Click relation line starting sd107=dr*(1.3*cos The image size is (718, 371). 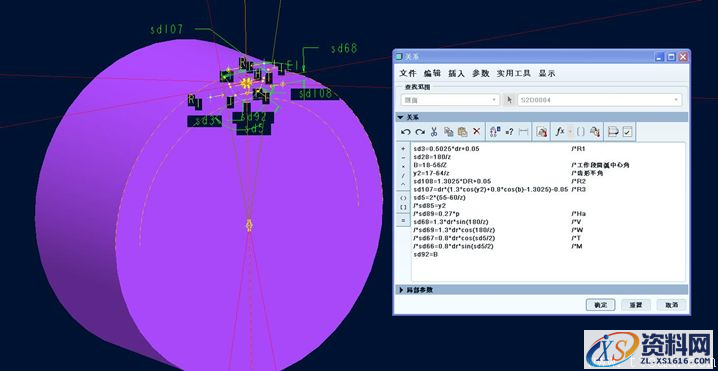point(491,189)
